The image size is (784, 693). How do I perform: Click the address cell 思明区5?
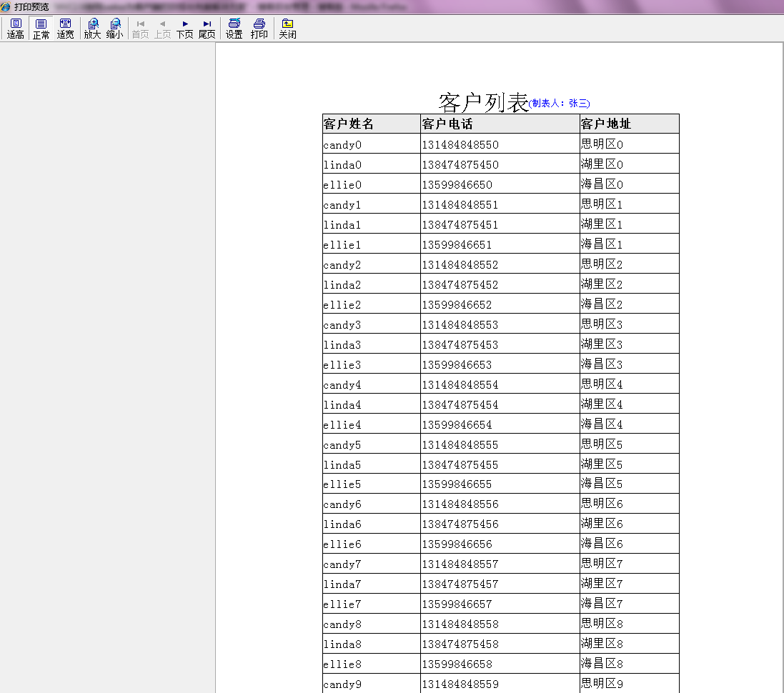(x=630, y=444)
